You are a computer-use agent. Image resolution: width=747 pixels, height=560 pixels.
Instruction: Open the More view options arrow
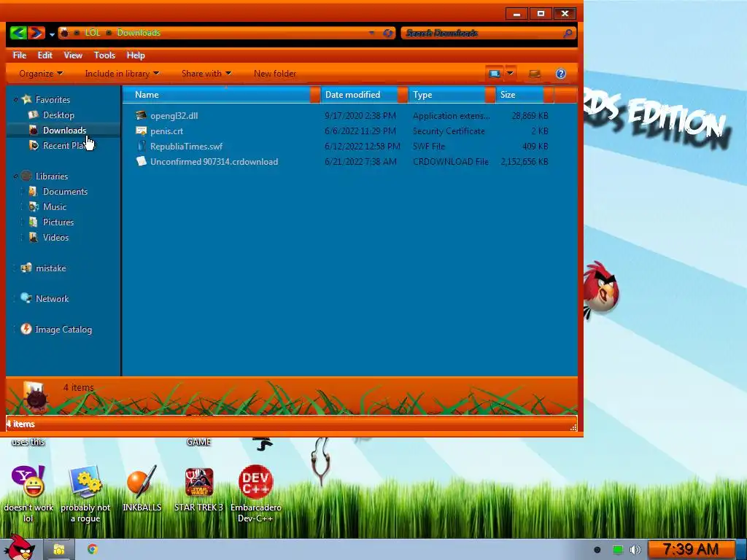[510, 74]
